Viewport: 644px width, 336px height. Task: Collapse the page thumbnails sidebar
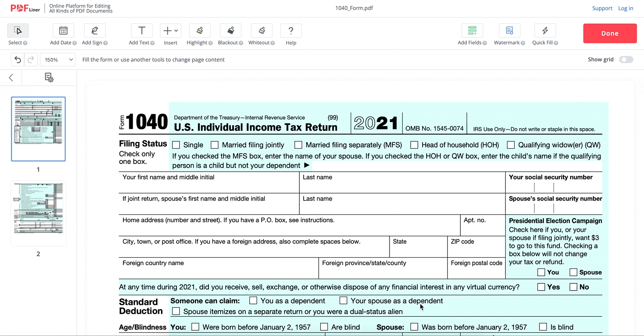[x=10, y=77]
